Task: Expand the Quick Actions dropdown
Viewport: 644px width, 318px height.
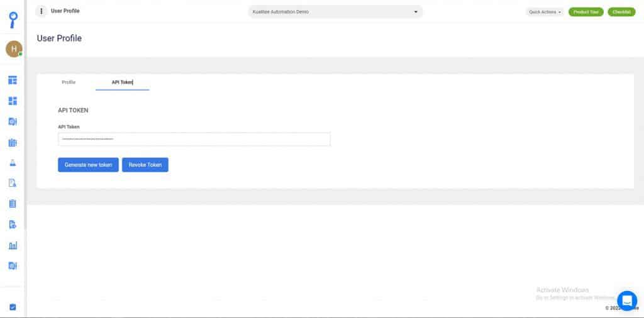Action: (x=545, y=12)
